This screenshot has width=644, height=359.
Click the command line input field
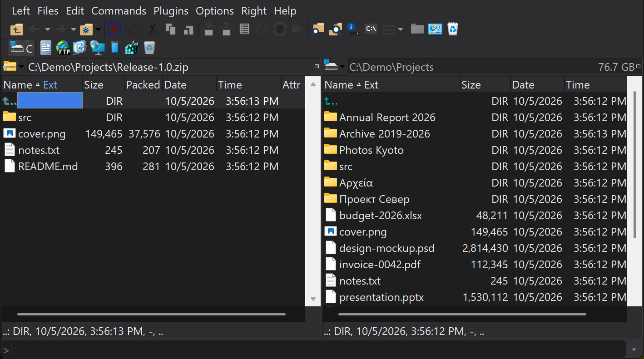[x=318, y=350]
